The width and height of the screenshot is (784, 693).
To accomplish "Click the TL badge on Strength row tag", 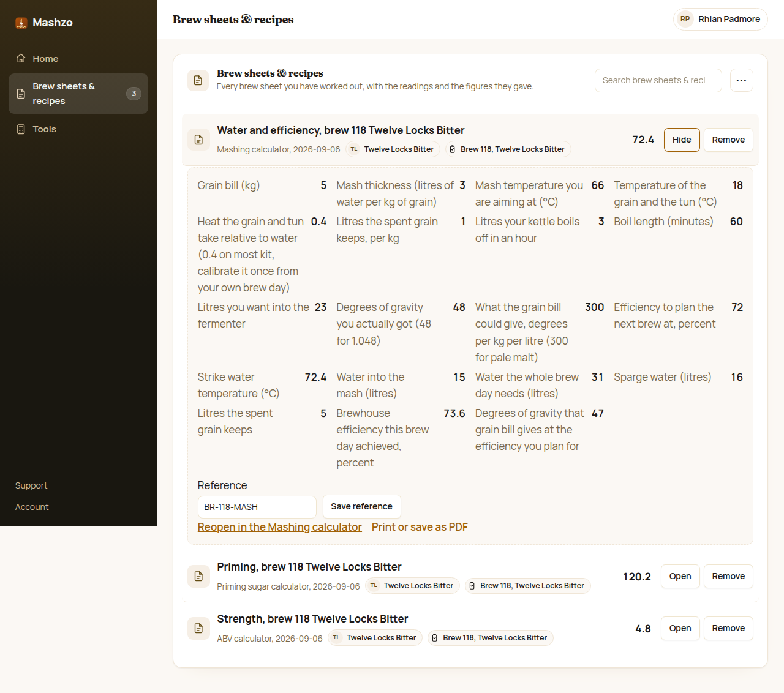I will point(336,638).
